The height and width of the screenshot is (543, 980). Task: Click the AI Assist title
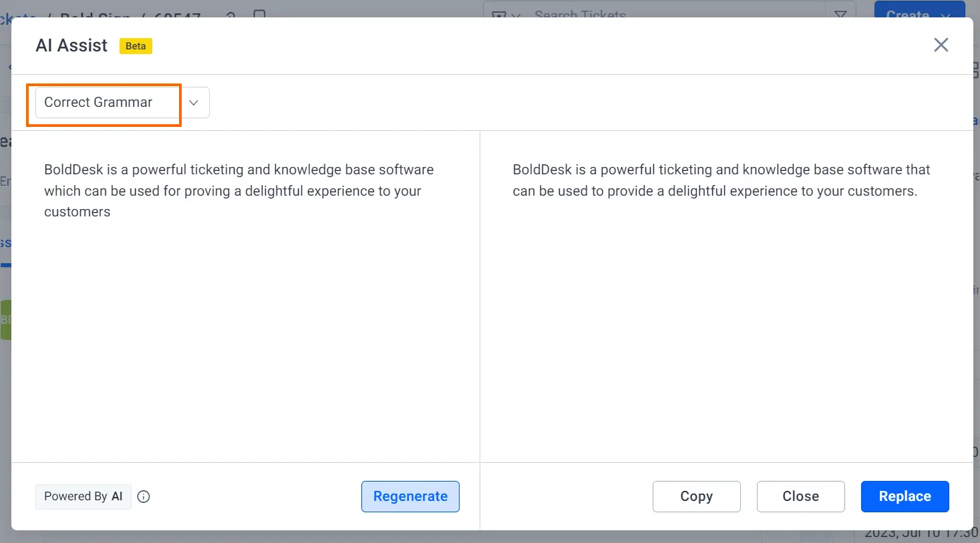(x=71, y=45)
